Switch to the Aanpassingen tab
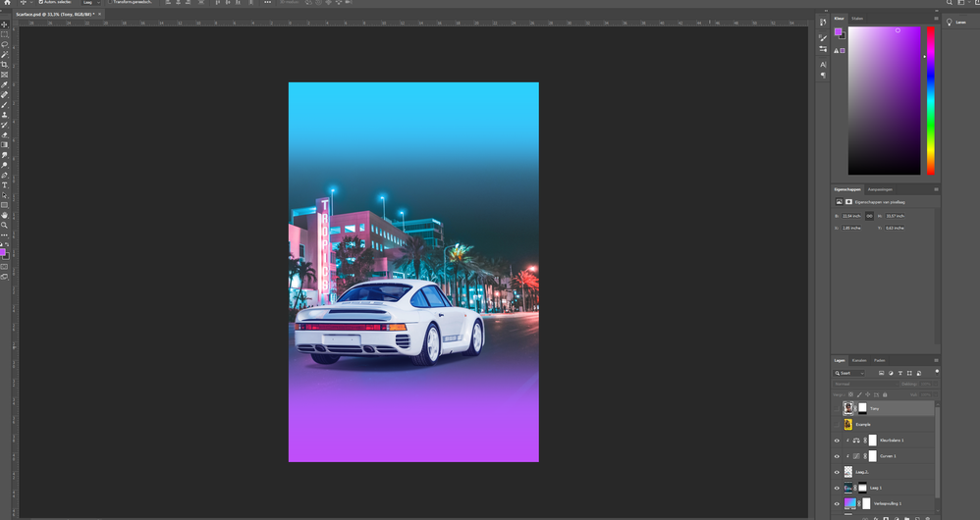 coord(880,189)
